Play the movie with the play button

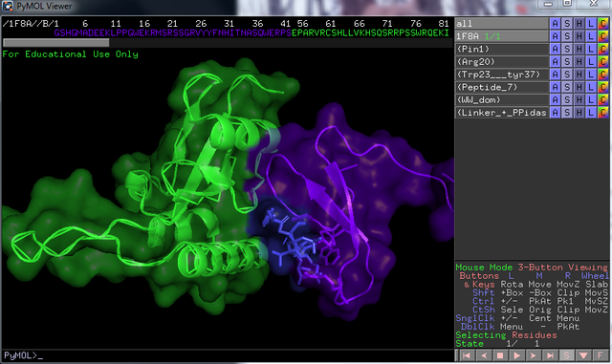tap(516, 355)
